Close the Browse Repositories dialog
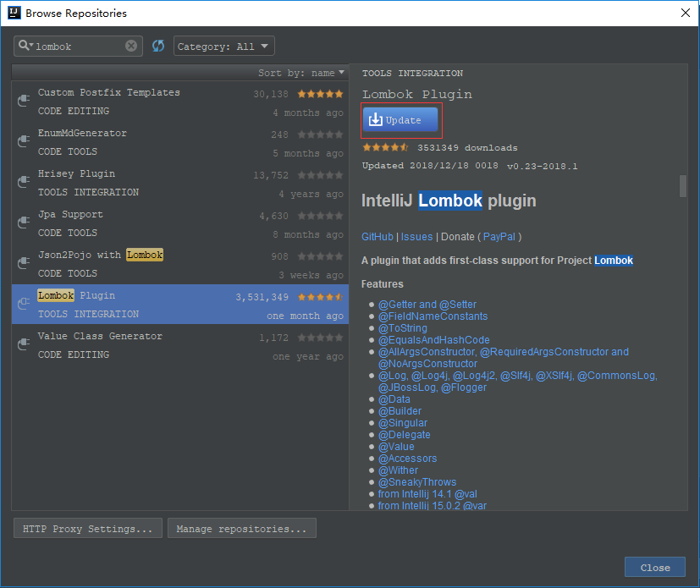700x588 pixels. (x=654, y=567)
